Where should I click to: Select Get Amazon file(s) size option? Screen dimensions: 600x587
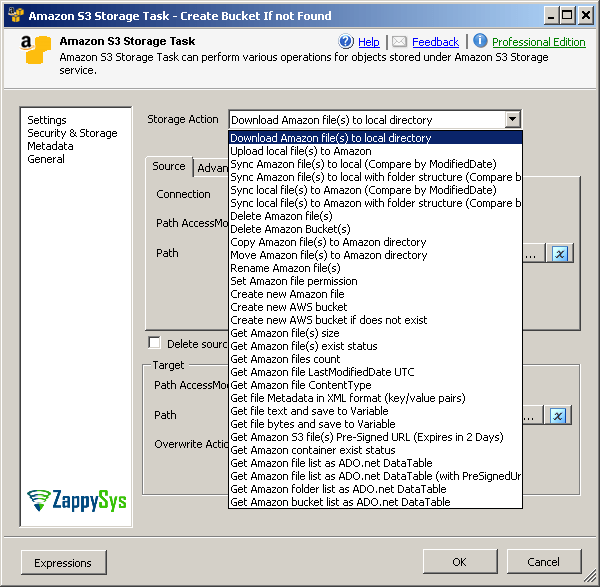tap(375, 333)
